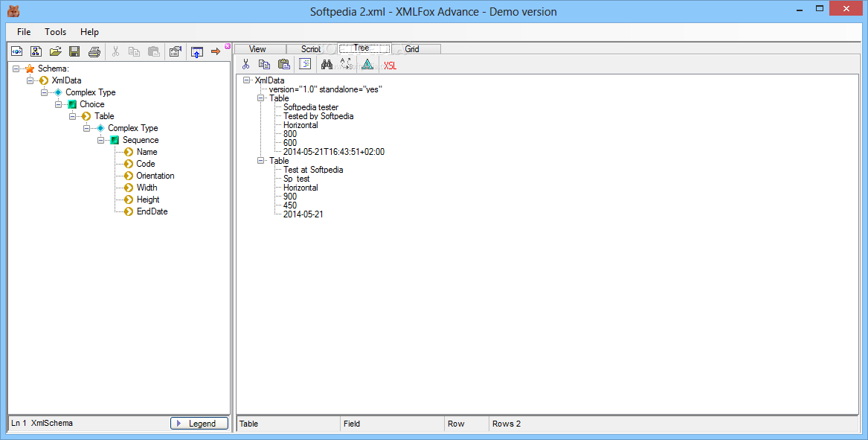Click the schema panel's greyed-out scissors icon

115,51
